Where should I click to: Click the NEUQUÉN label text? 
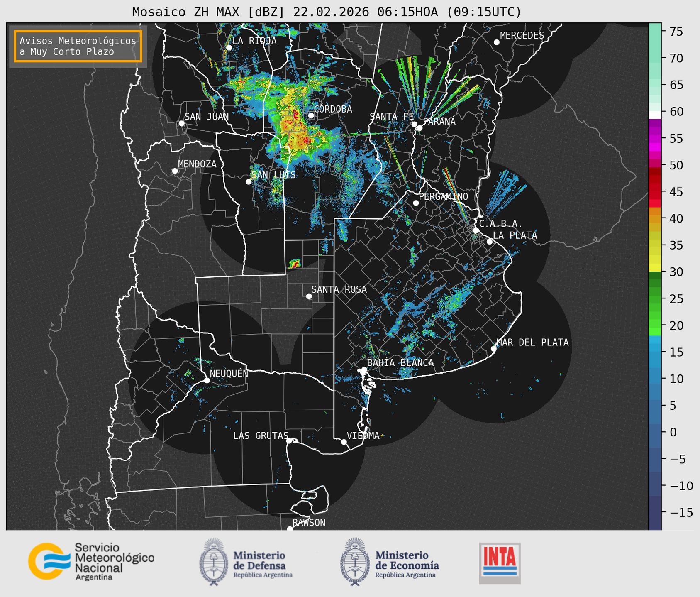point(229,374)
